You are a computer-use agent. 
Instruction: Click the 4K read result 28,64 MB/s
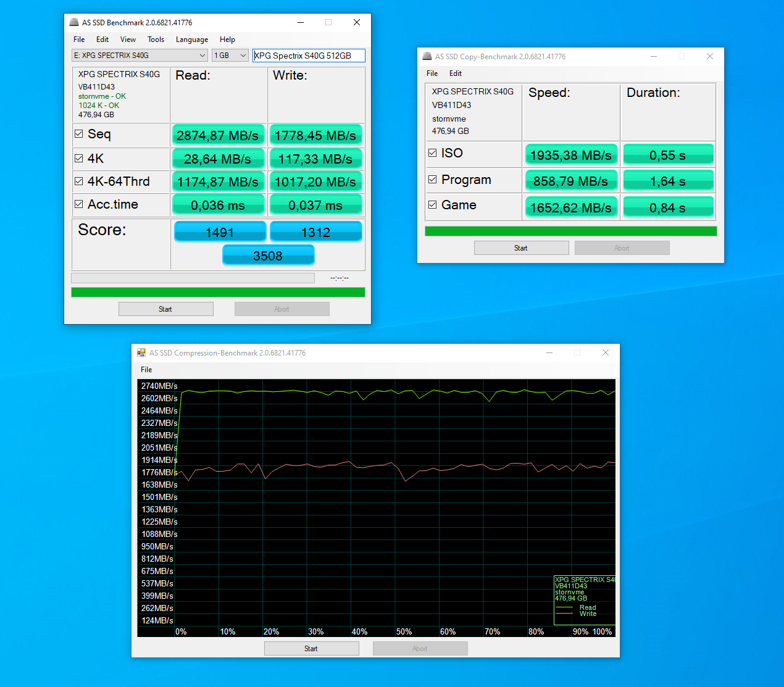[218, 159]
